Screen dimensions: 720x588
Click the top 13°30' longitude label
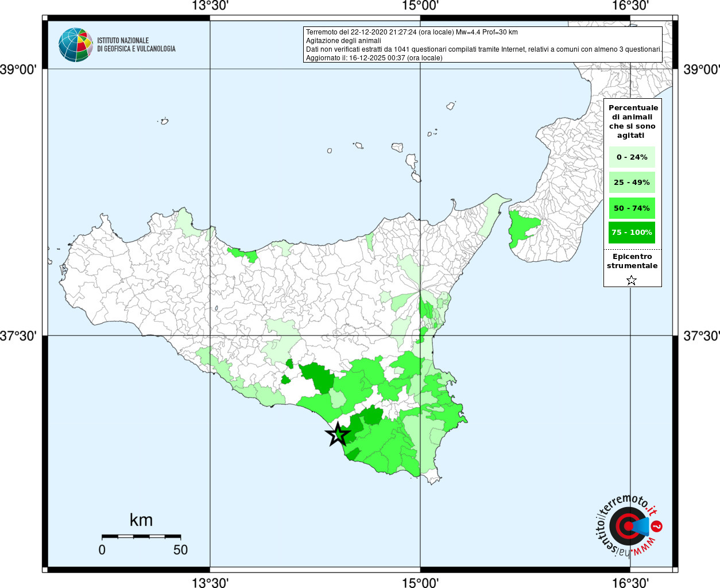tap(210, 6)
